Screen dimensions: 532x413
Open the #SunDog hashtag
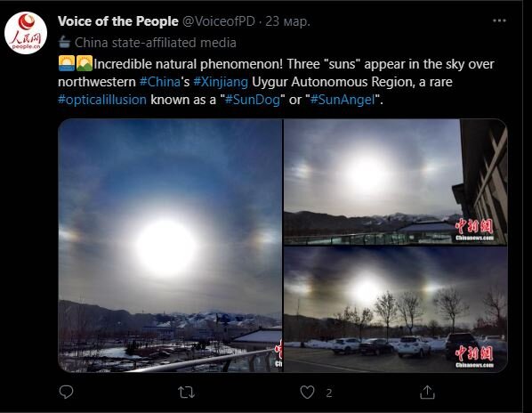click(x=253, y=100)
